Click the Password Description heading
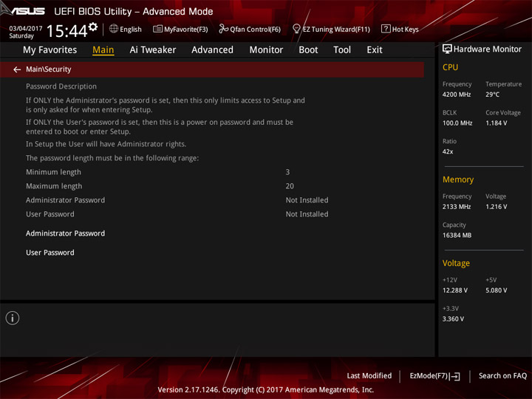The image size is (532, 399). point(61,86)
